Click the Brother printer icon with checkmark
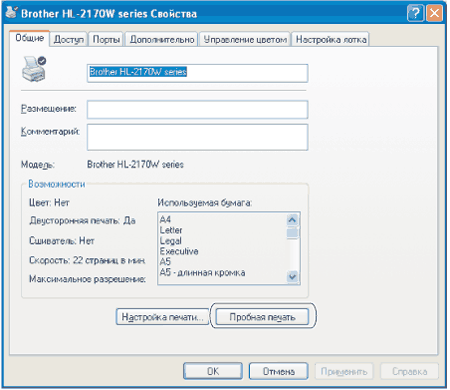Image resolution: width=450 pixels, height=390 pixels. tap(34, 69)
